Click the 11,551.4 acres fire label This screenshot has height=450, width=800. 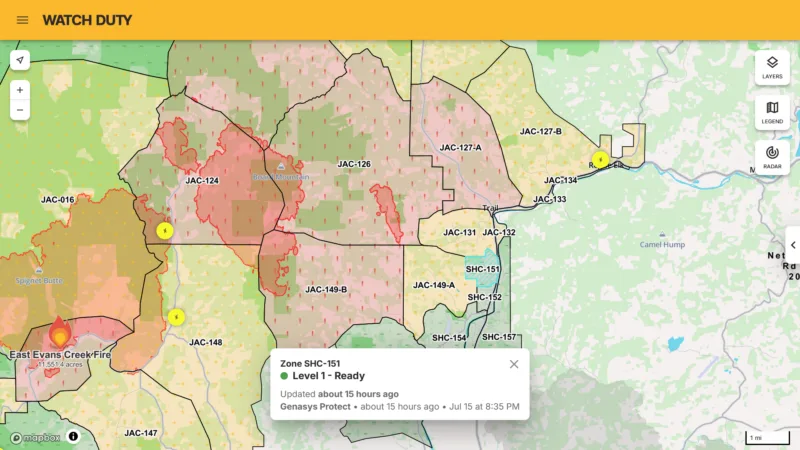pyautogui.click(x=60, y=365)
